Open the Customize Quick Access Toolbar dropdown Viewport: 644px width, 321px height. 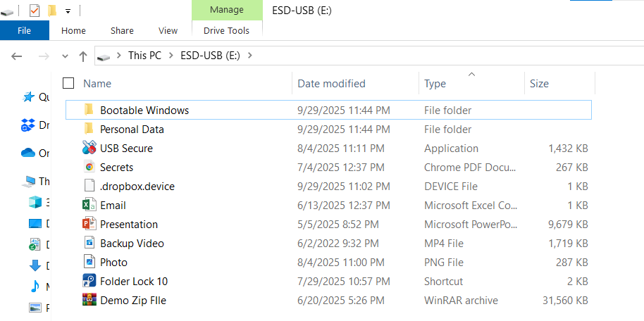tap(68, 11)
